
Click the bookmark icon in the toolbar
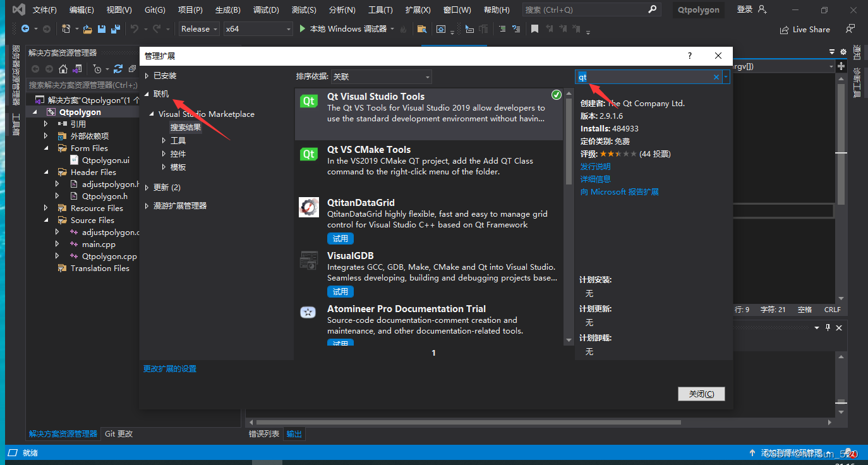(x=534, y=29)
